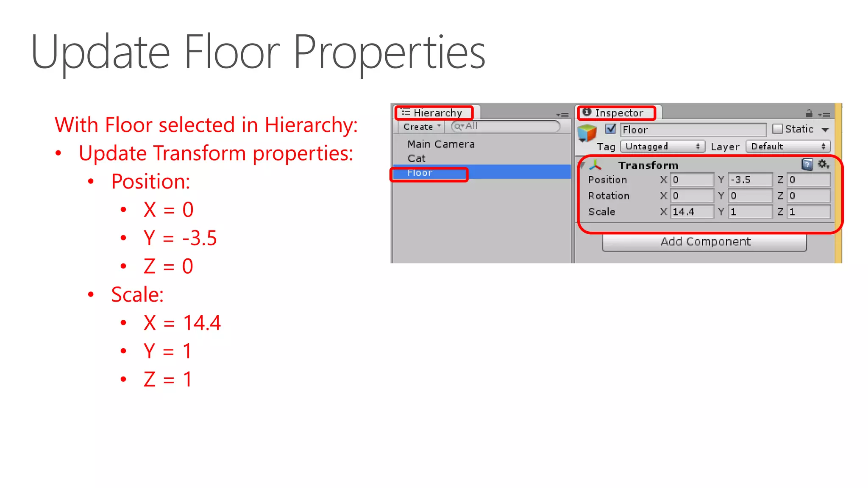
Task: Click the Position X field
Action: click(x=692, y=180)
